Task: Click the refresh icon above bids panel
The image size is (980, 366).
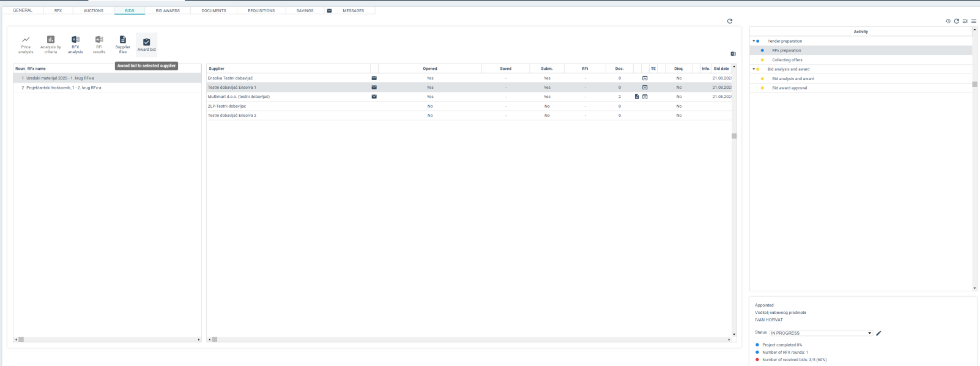Action: pyautogui.click(x=730, y=21)
